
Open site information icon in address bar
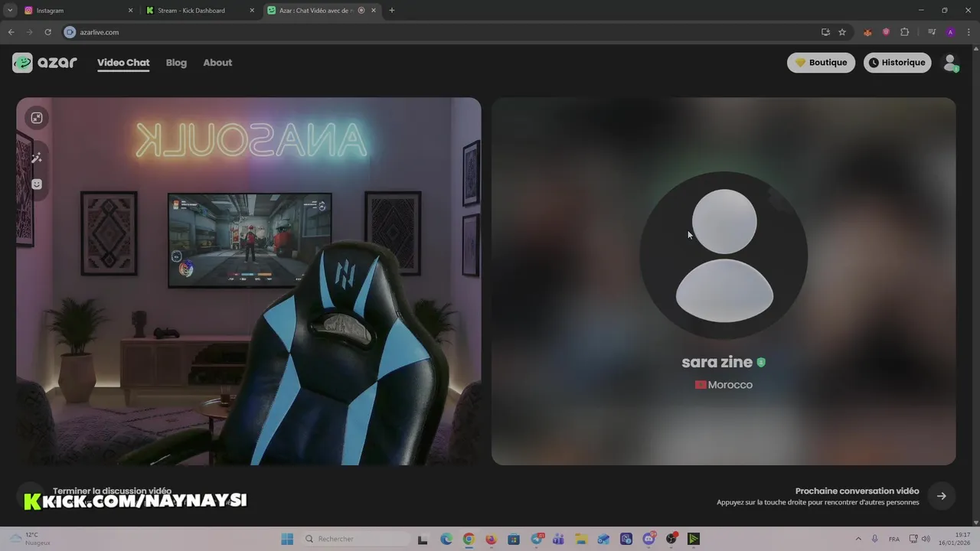70,32
